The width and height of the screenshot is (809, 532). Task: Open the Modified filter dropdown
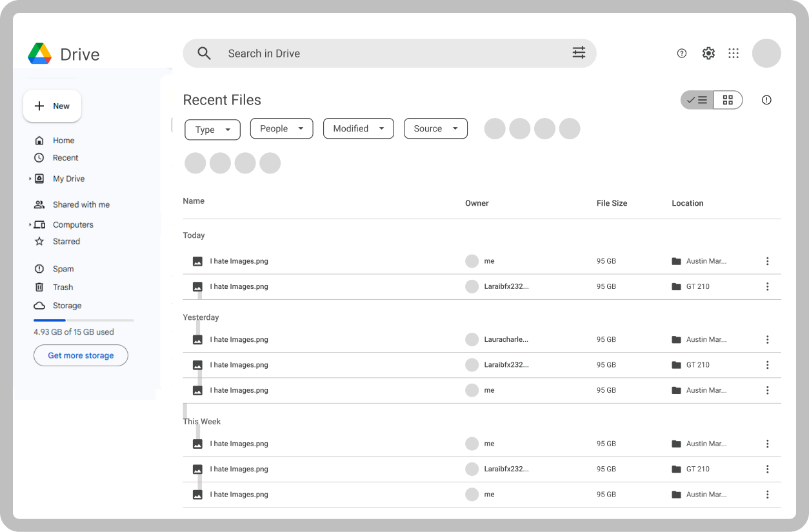(x=358, y=128)
